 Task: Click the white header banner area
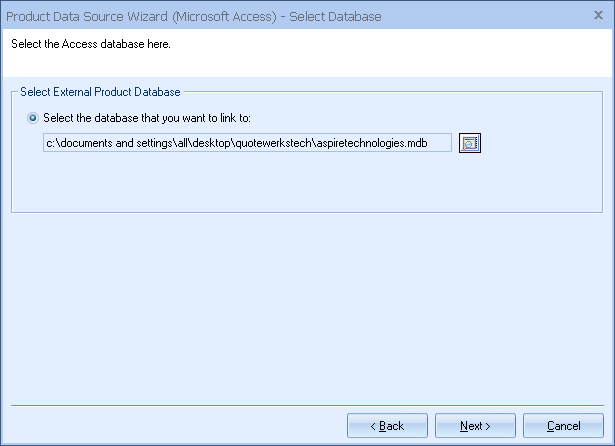(400, 50)
